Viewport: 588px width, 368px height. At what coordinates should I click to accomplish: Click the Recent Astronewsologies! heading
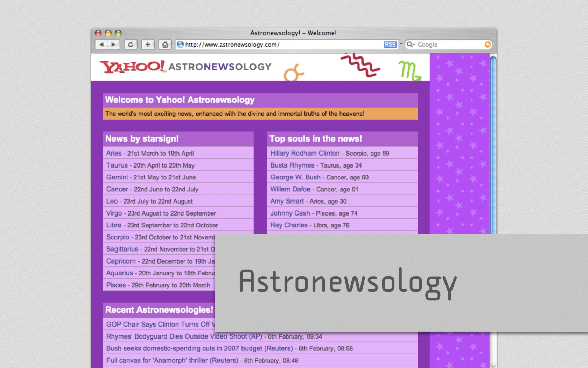[159, 310]
